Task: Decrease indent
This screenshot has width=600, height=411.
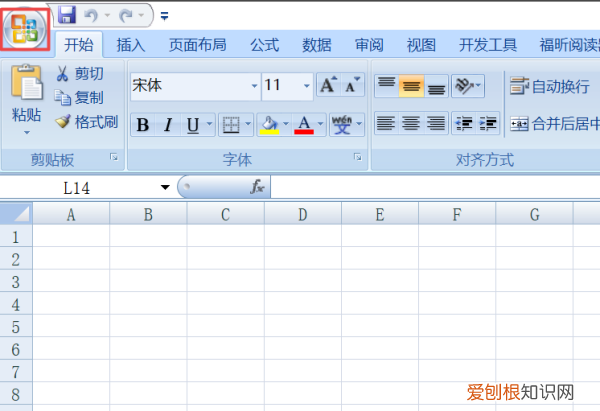Action: pos(464,123)
